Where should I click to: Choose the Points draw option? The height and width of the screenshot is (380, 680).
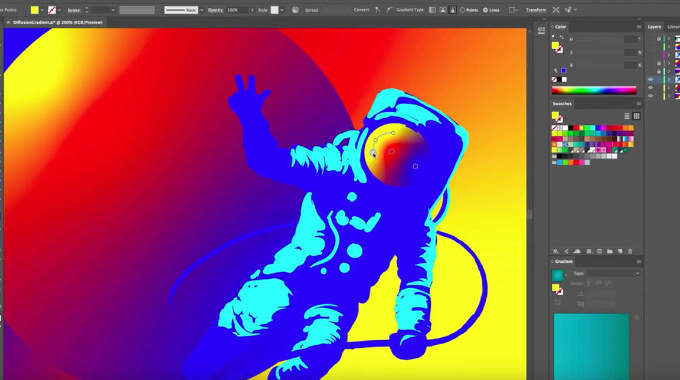point(469,10)
